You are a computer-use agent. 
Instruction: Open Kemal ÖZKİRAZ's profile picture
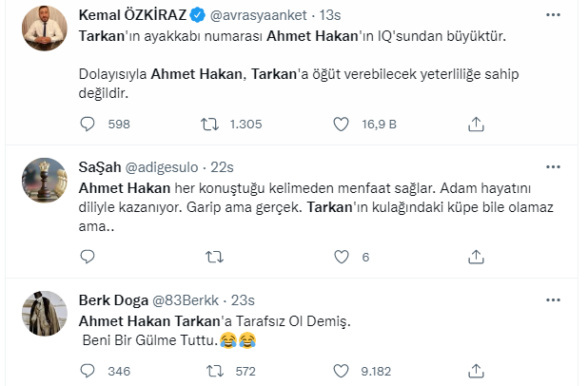point(45,29)
